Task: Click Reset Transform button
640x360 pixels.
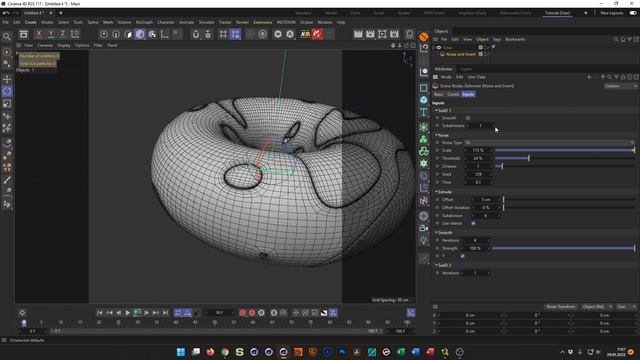Action: coord(561,307)
